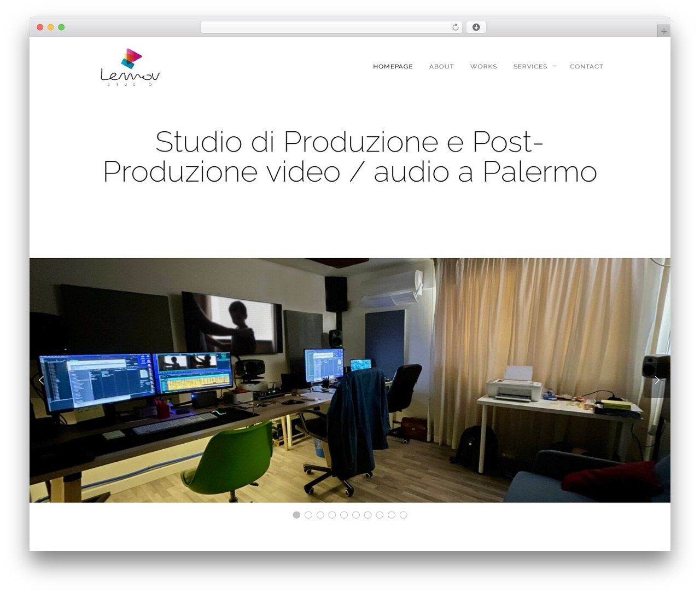Open the About menu item
Screen dimensions: 700x593
coord(441,67)
